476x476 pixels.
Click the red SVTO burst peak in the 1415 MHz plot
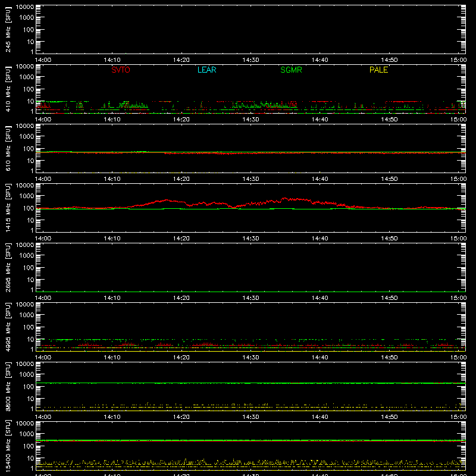[x=284, y=199]
